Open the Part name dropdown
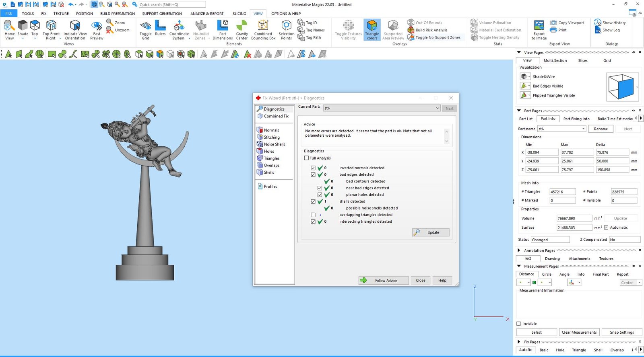 [x=583, y=129]
